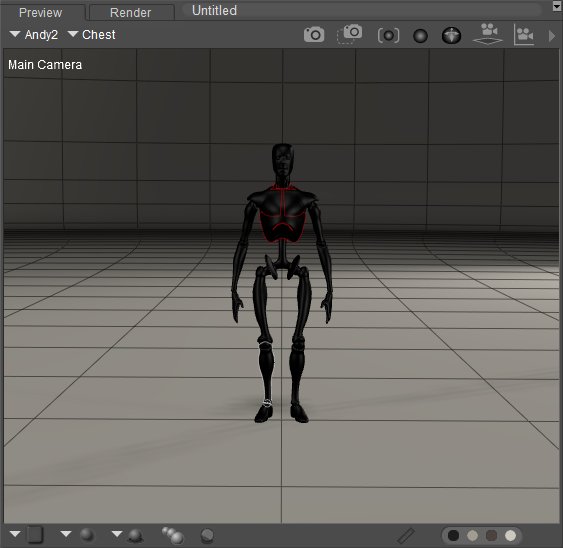Click the Render camera icon

314,35
